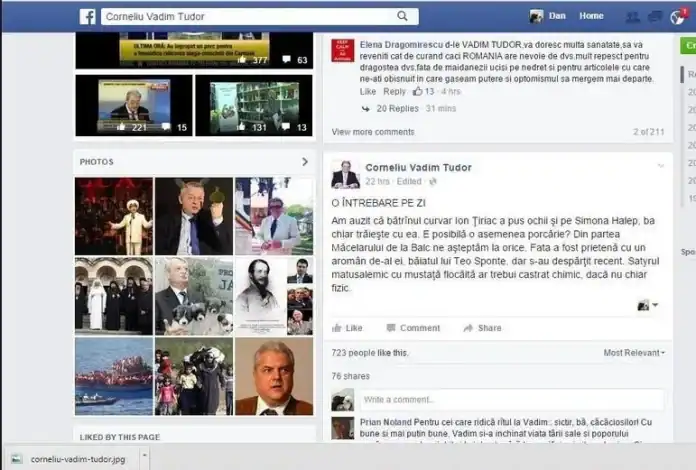Open the friend requests icon
The width and height of the screenshot is (696, 470).
coord(632,17)
